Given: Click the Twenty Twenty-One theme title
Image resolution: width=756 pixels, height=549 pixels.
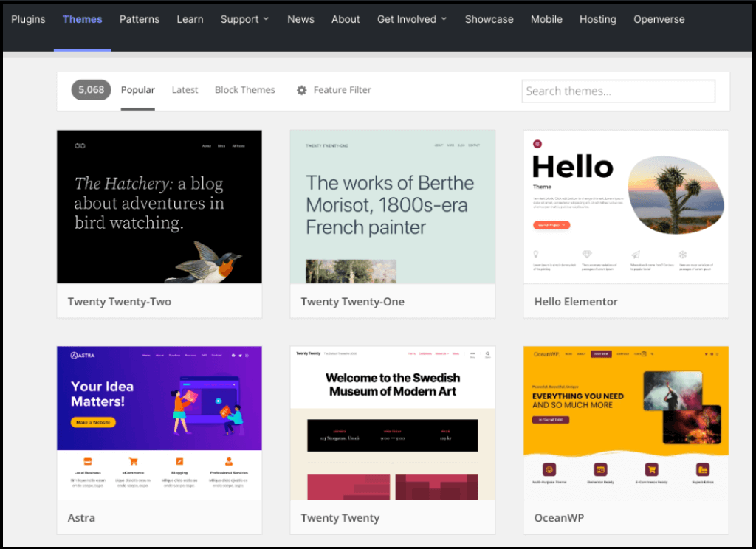Looking at the screenshot, I should tap(352, 302).
